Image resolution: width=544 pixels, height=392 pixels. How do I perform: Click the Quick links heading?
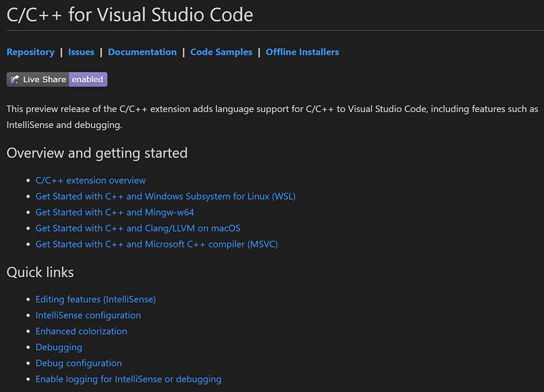[x=40, y=272]
